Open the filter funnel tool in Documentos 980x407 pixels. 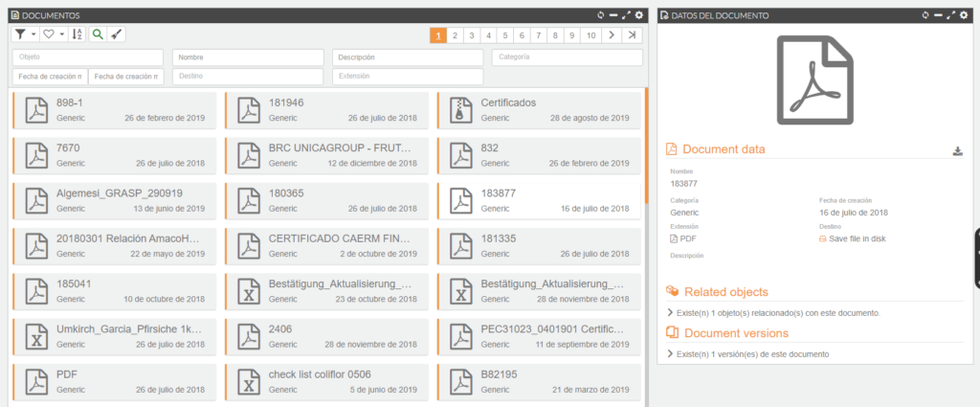coord(21,34)
